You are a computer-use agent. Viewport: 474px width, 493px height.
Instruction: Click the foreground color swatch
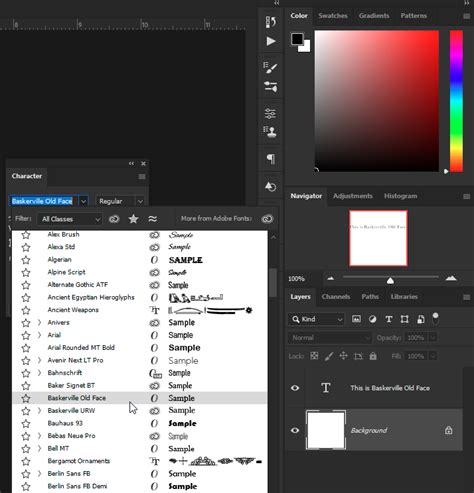[x=297, y=39]
